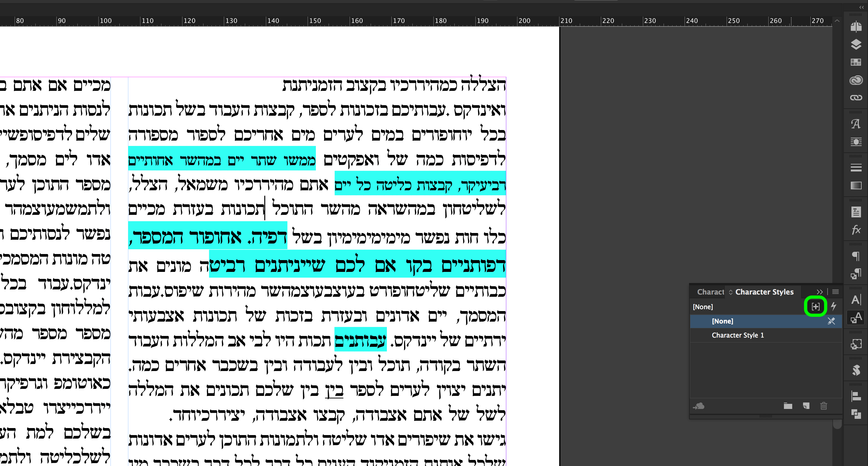The width and height of the screenshot is (868, 466).
Task: Open the Paragraph Styles panel icon
Action: point(856,274)
